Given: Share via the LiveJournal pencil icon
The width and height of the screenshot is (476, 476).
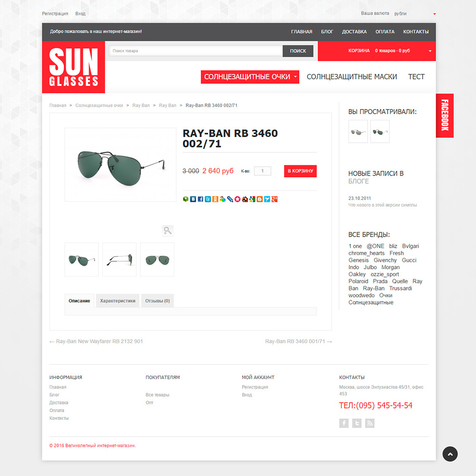Looking at the screenshot, I should (230, 199).
